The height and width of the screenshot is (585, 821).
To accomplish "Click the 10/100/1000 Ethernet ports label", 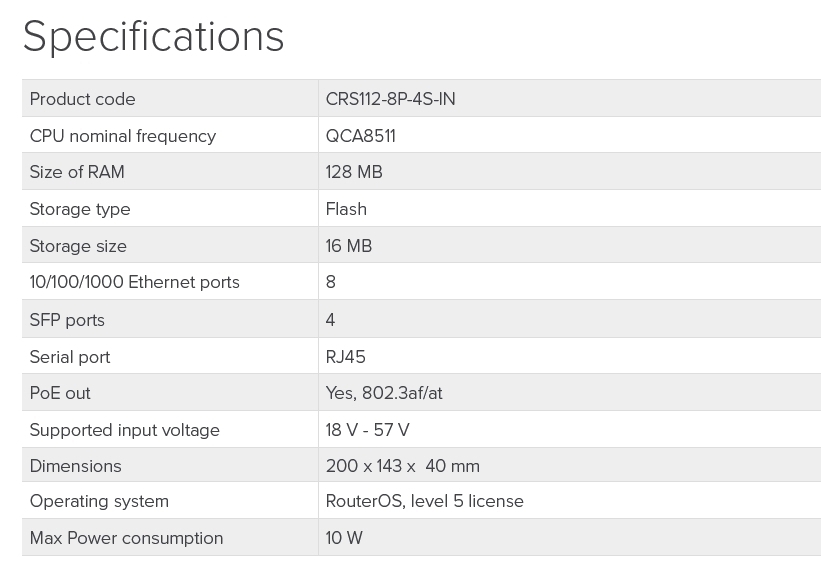I will click(x=134, y=282).
